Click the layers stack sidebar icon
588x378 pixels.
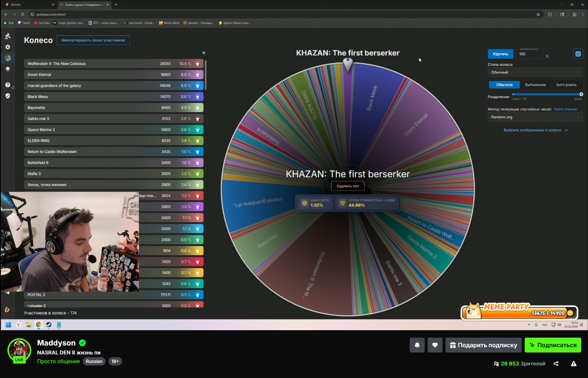tap(8, 69)
